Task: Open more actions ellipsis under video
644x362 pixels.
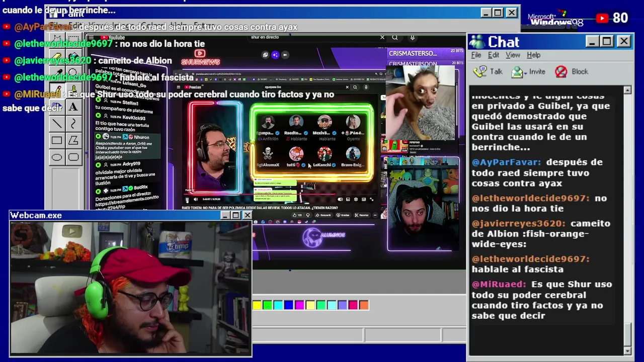Action: 375,215
